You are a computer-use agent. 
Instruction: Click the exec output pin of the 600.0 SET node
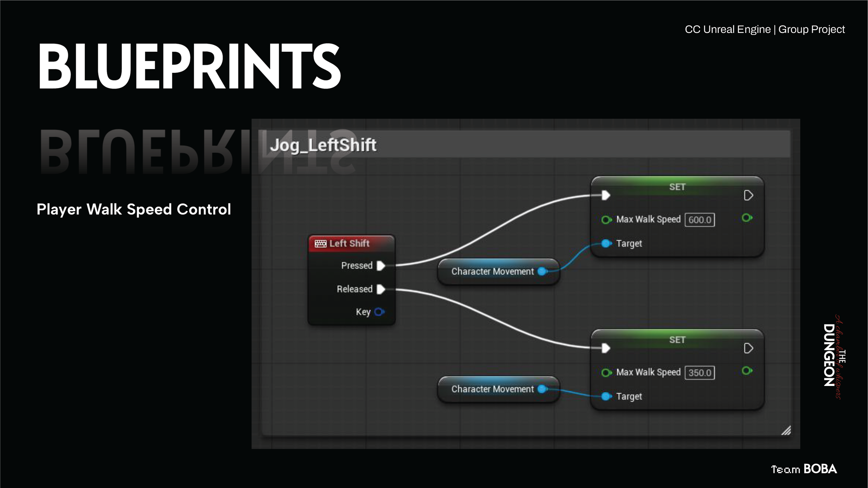tap(748, 195)
